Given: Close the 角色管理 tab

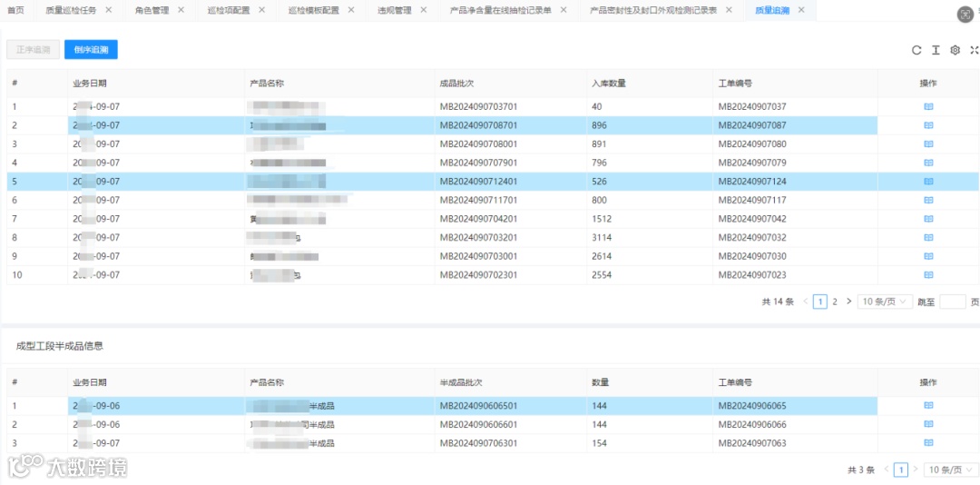Looking at the screenshot, I should 181,10.
